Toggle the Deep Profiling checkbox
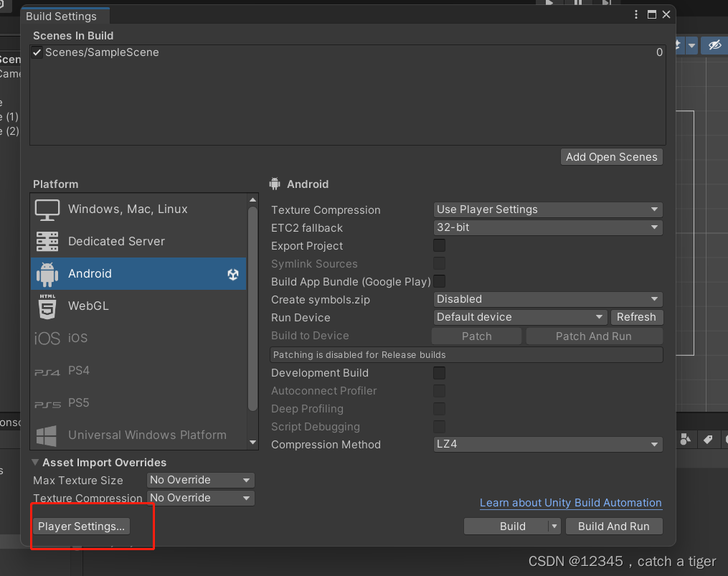This screenshot has width=728, height=576. coord(439,408)
